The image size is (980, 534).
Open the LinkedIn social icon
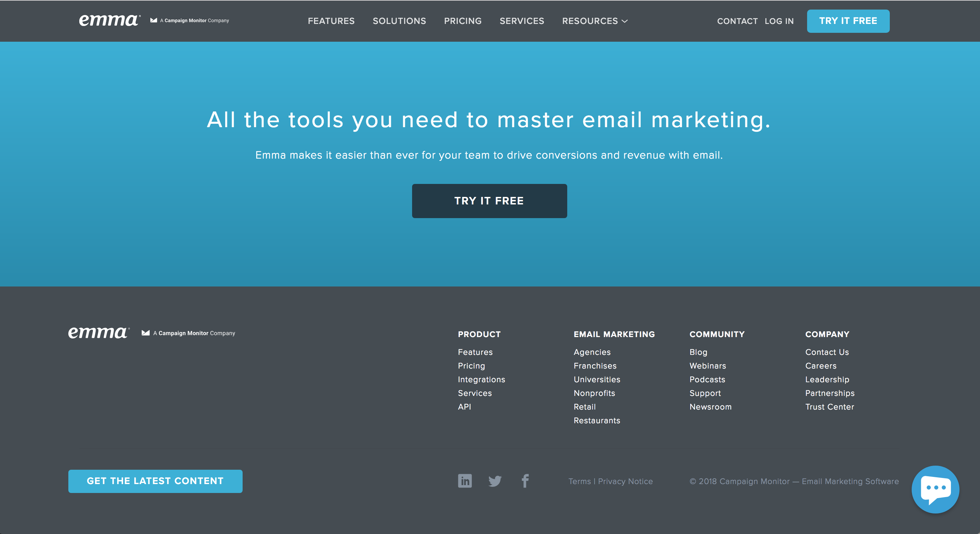pos(464,481)
